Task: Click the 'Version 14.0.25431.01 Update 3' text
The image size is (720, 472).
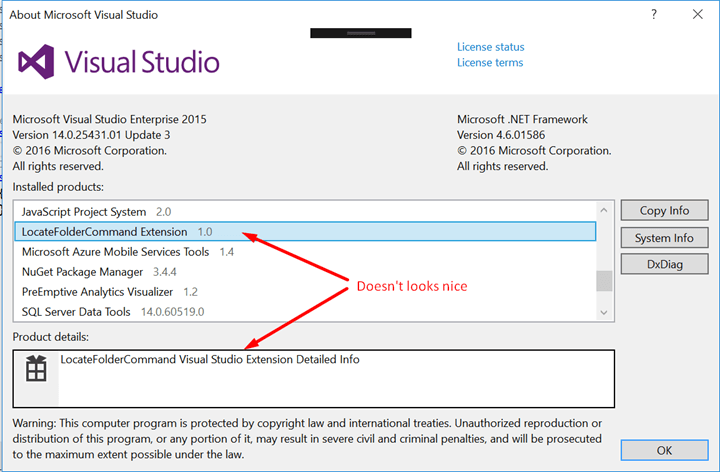Action: click(91, 135)
